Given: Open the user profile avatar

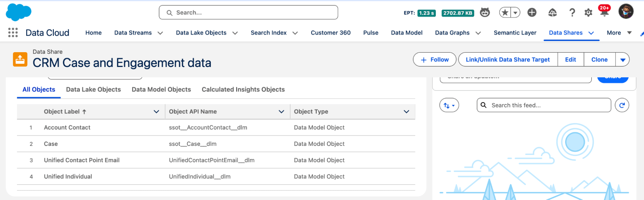Looking at the screenshot, I should point(626,12).
